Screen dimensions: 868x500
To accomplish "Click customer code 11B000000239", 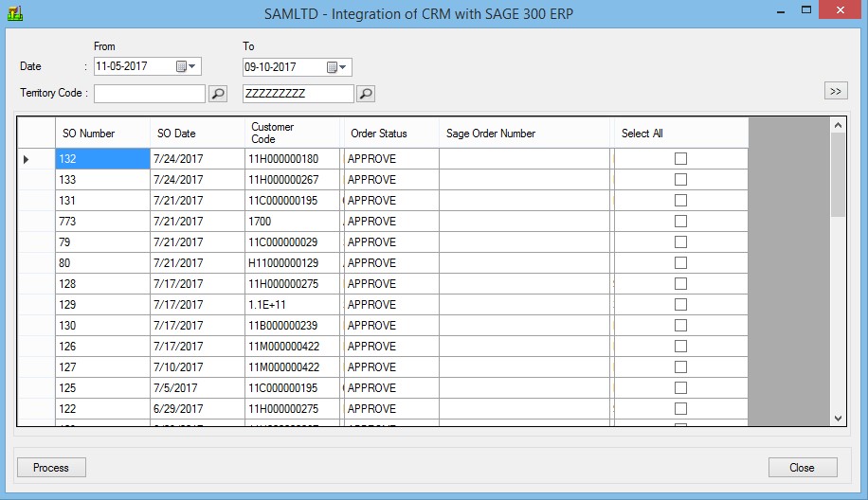I will coord(292,325).
